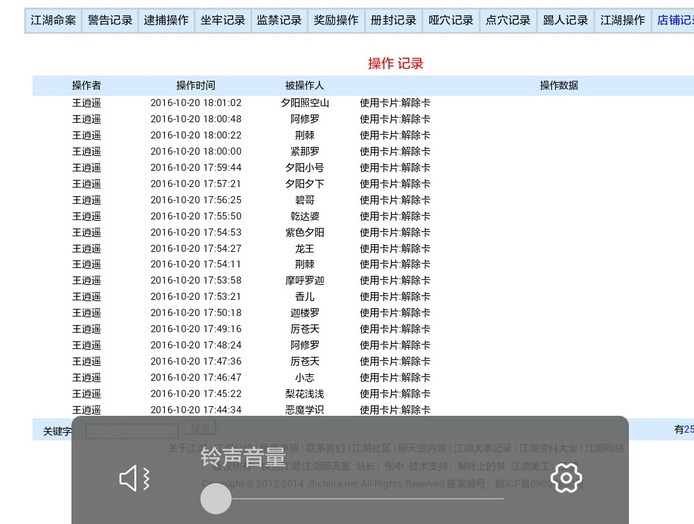Open the 警告记录 tab
This screenshot has height=524, width=694.
pyautogui.click(x=110, y=20)
